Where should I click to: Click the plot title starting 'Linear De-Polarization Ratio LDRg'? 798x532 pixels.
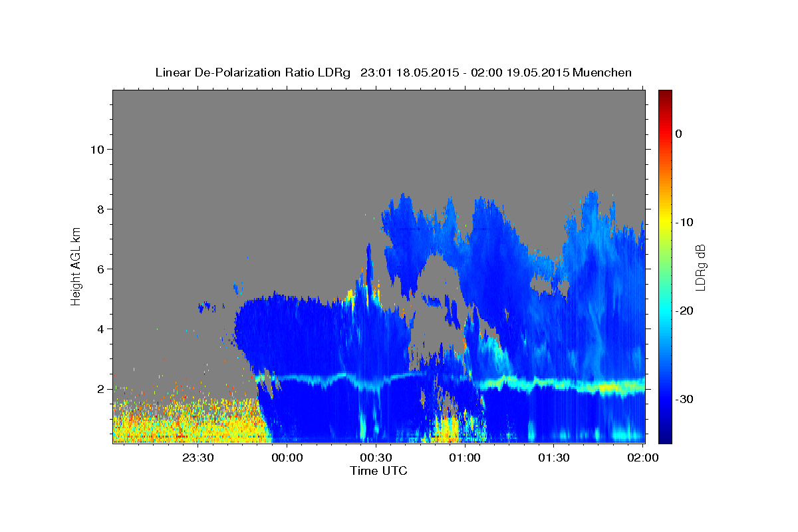pos(393,72)
